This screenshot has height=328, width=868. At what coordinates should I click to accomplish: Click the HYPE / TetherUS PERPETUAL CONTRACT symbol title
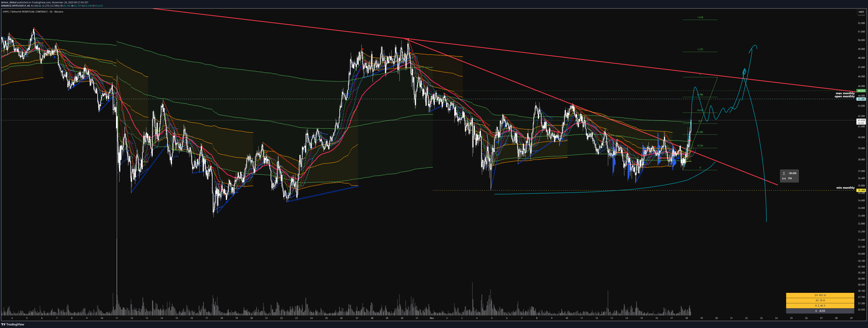pyautogui.click(x=25, y=12)
